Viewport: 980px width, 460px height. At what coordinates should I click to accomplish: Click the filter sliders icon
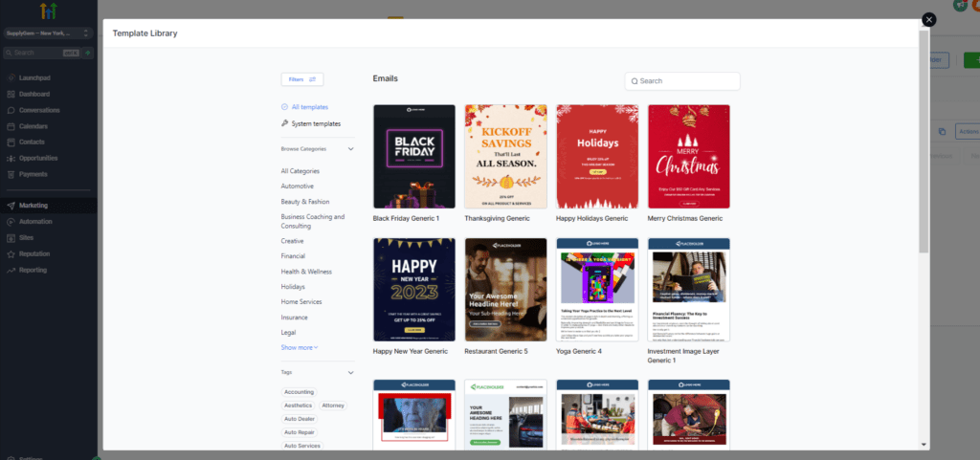313,79
